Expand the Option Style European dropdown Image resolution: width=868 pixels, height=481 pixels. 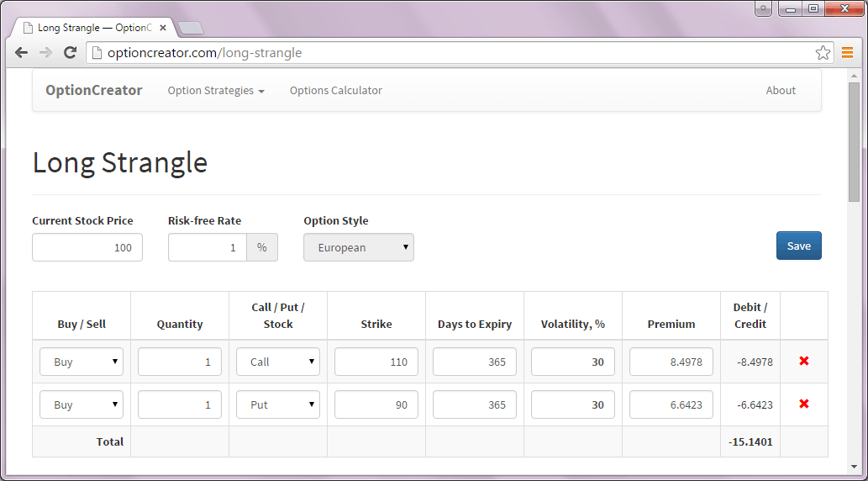359,247
